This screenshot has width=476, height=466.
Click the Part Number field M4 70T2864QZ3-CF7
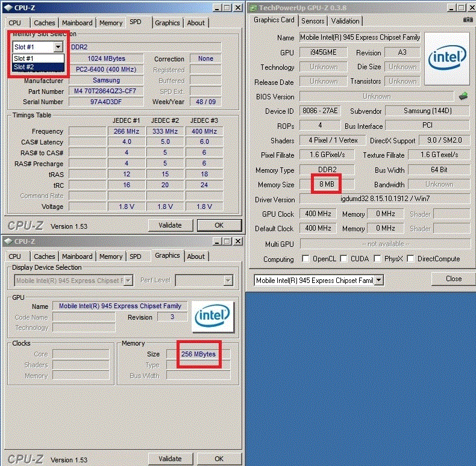(x=106, y=91)
